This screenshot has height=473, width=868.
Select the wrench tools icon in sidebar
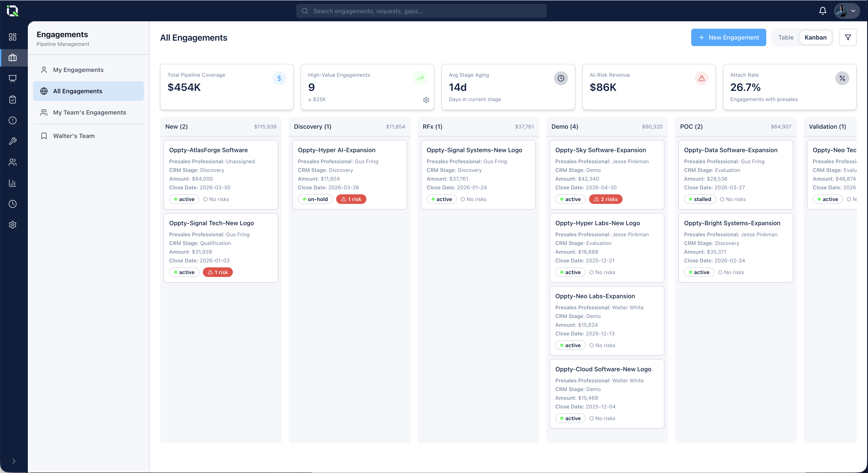13,141
